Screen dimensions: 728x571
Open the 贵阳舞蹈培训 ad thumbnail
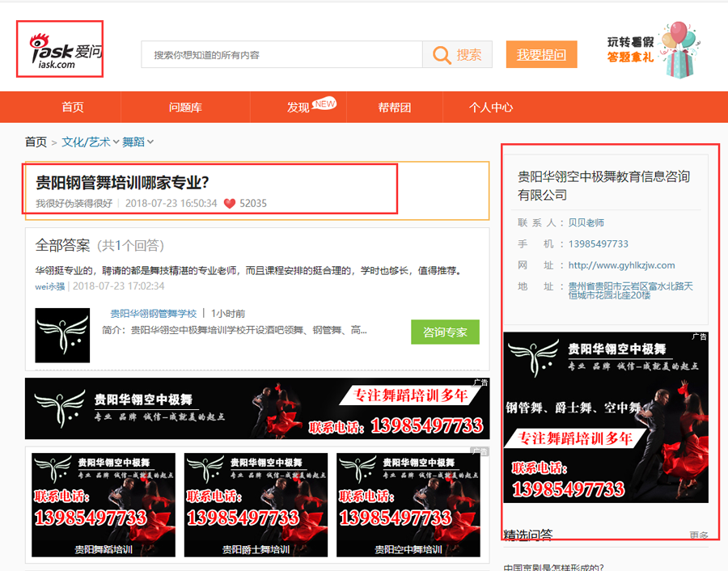104,505
